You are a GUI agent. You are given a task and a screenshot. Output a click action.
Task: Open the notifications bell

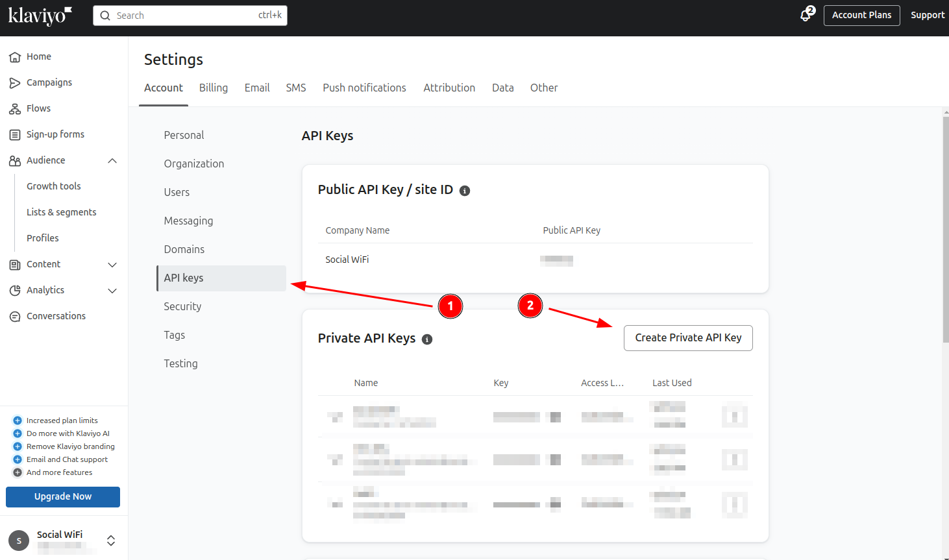pos(806,15)
